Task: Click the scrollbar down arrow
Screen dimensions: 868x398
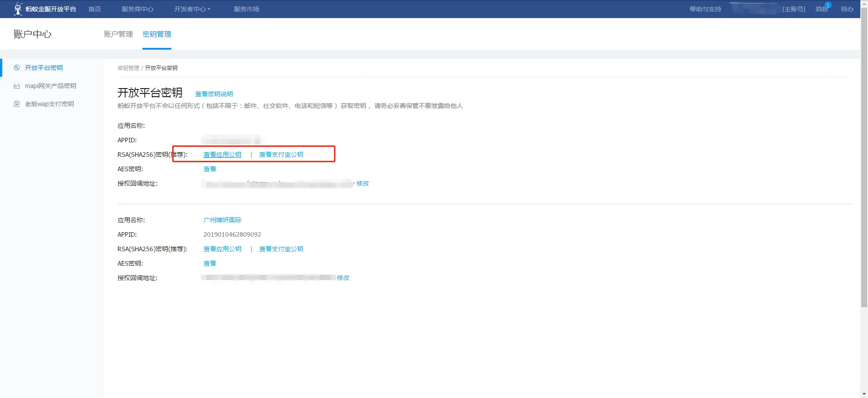Action: [x=864, y=394]
